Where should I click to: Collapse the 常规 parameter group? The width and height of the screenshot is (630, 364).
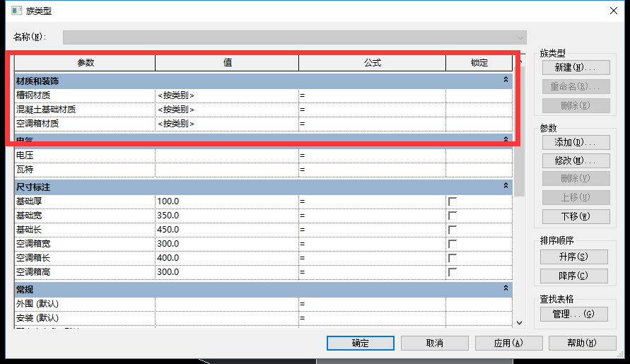pos(506,288)
